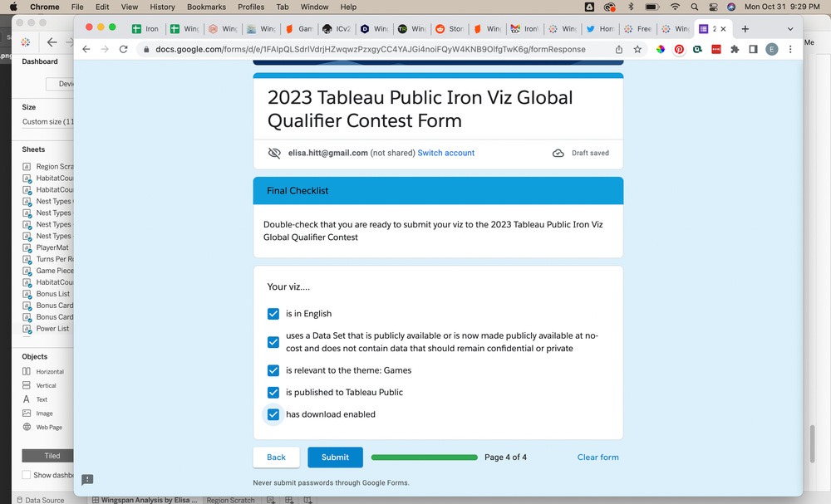Bookmark this page with the star icon
This screenshot has width=831, height=504.
[x=637, y=49]
